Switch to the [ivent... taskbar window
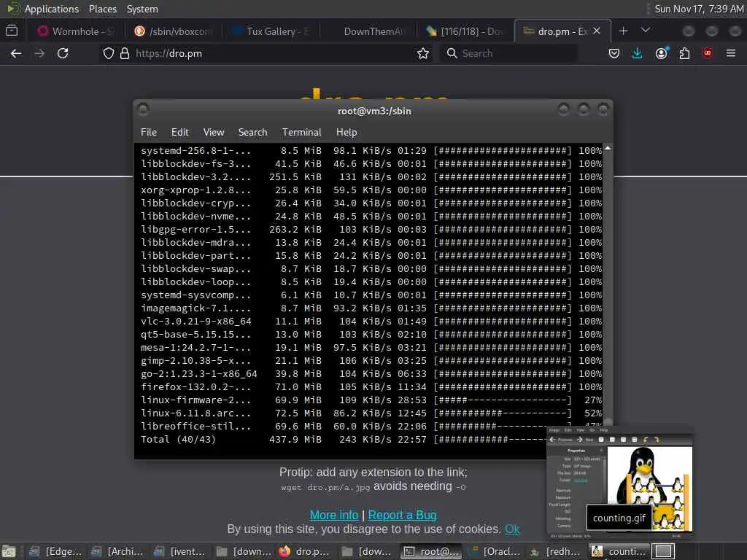This screenshot has height=560, width=747. (180, 551)
